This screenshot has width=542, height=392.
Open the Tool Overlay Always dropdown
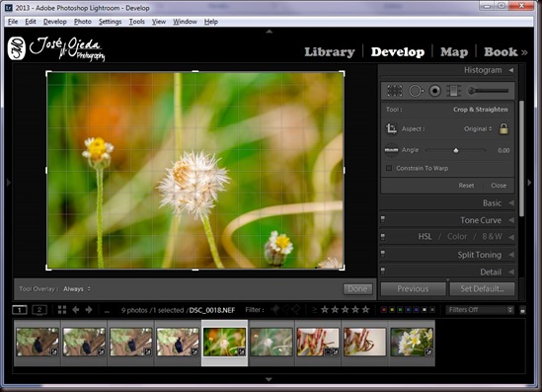[x=77, y=289]
